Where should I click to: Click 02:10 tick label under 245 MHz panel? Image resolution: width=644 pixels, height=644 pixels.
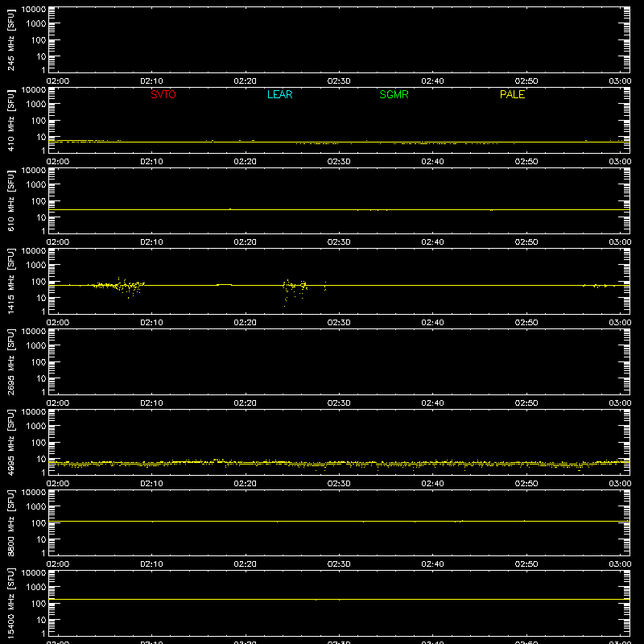tap(151, 81)
